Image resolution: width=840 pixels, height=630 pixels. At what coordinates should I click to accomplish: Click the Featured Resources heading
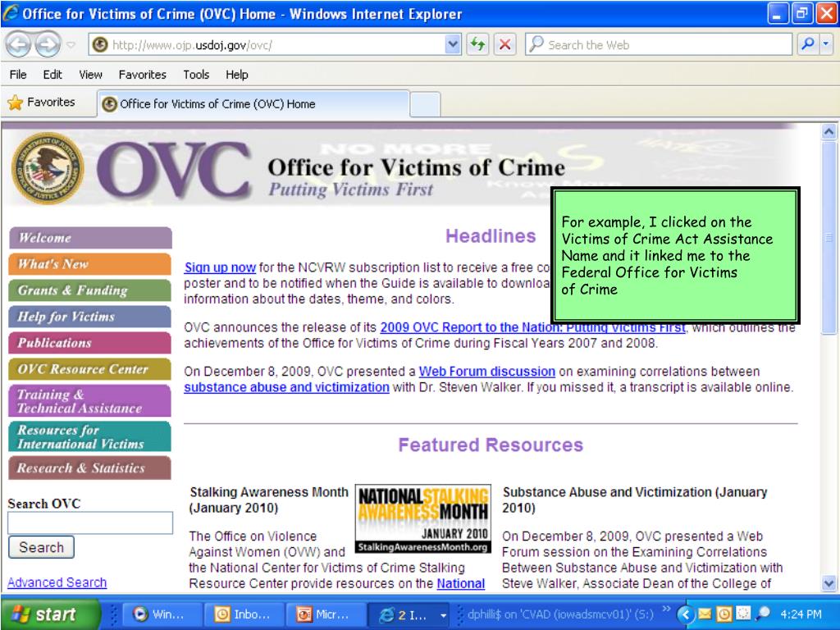point(491,445)
